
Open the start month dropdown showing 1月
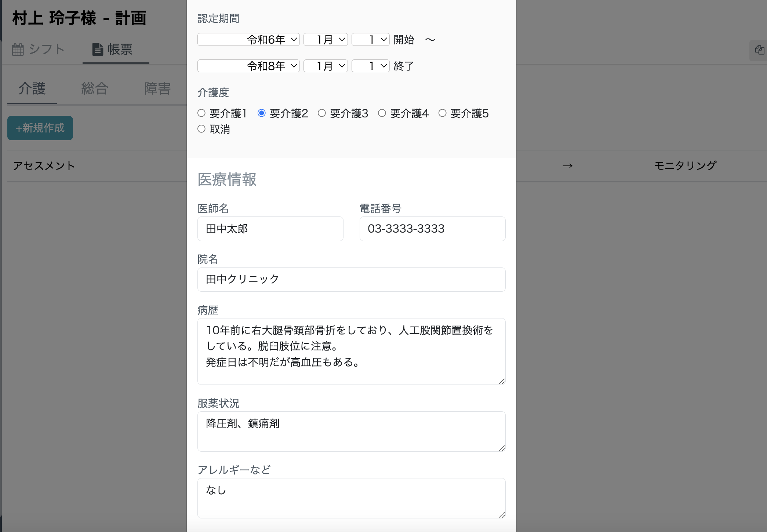tap(325, 39)
